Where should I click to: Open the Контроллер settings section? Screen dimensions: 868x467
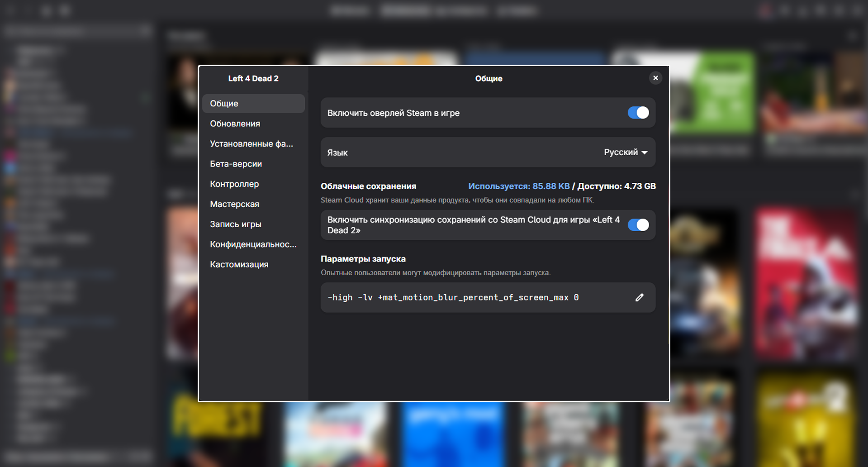(253, 184)
